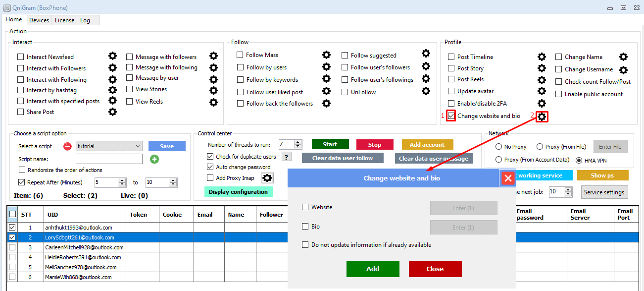
Task: Open gear settings for View Reels
Action: coord(213,102)
